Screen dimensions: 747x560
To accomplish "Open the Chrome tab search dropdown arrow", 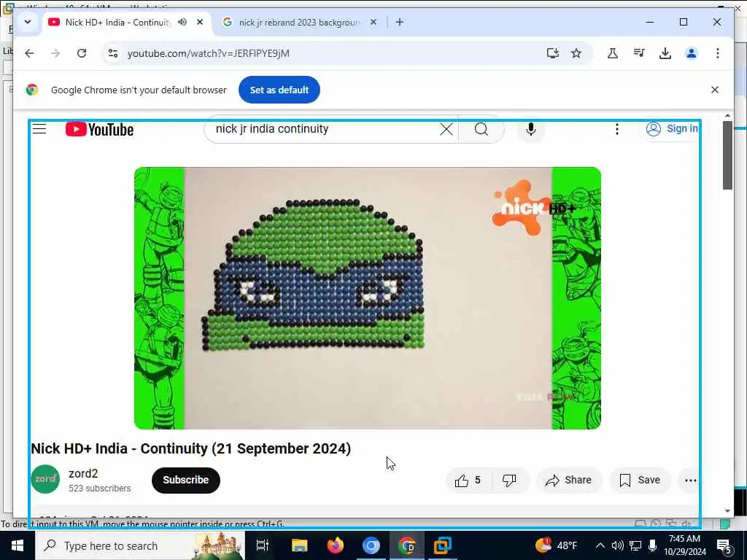I will coord(28,22).
